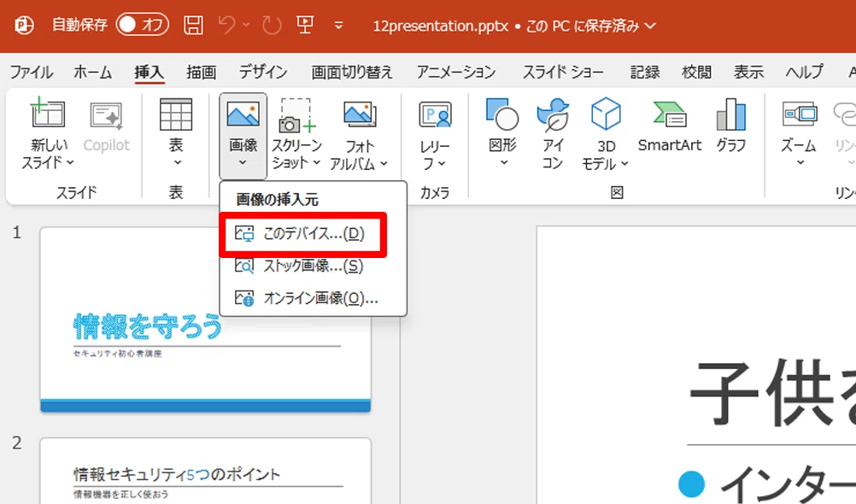Click the 画像 (Pictures) ribbon button
Screen dimensions: 856x504
243,136
